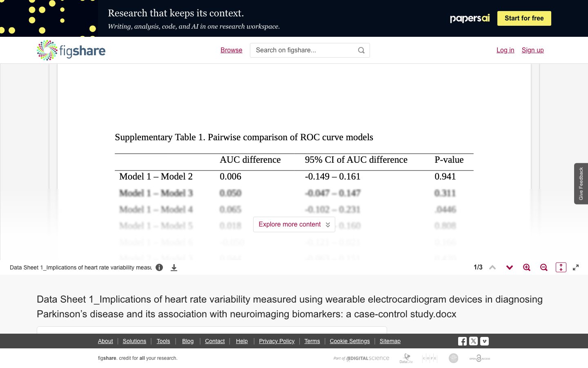Open figshare Vimeo icon
588x368 pixels.
pos(484,341)
